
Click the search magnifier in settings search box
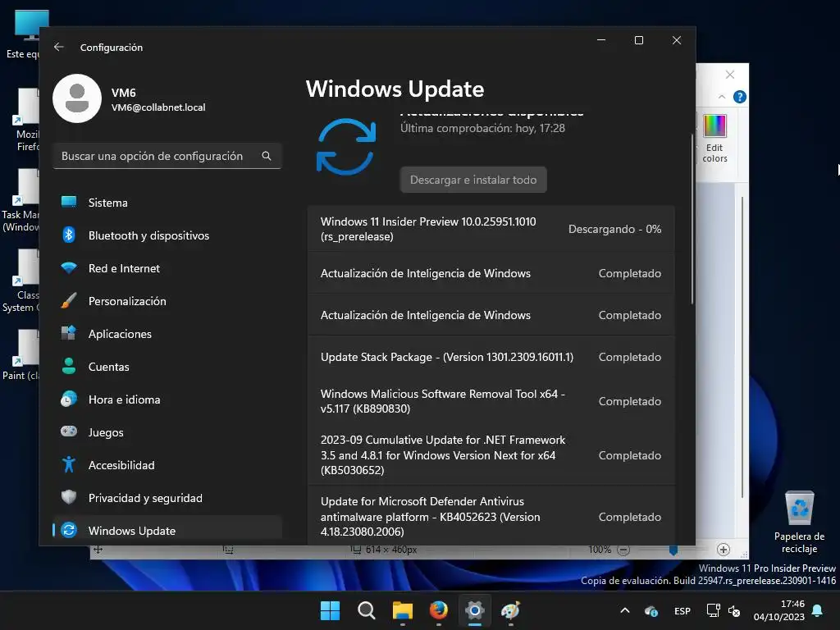[267, 156]
